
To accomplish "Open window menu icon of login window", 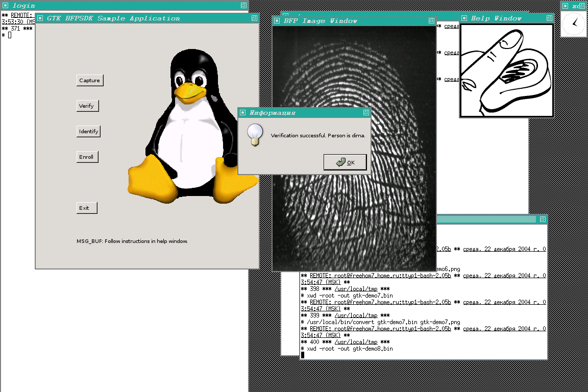I will click(x=6, y=6).
